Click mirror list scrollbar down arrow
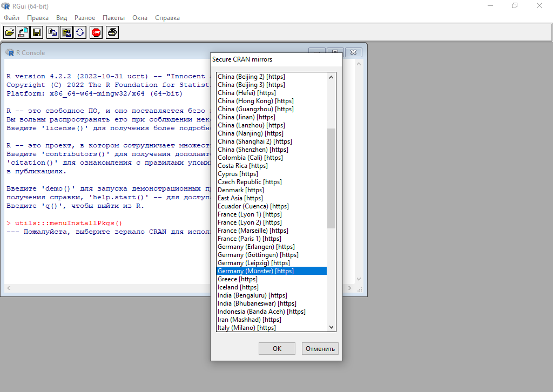 pyautogui.click(x=332, y=327)
